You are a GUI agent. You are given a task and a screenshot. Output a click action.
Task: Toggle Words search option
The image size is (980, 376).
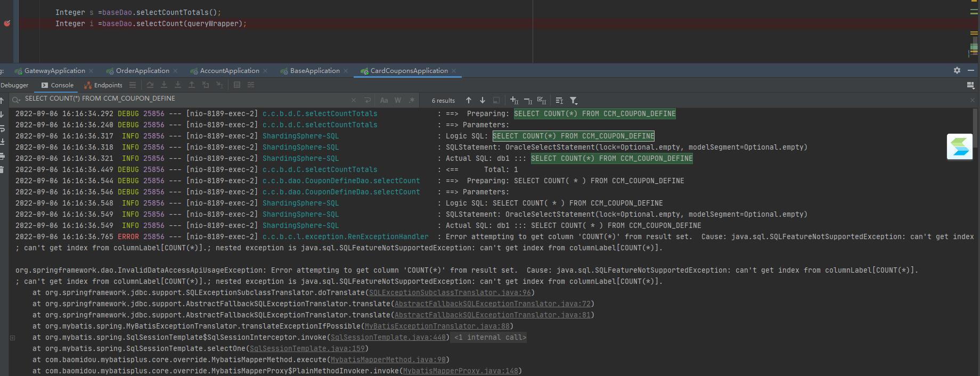pos(398,100)
